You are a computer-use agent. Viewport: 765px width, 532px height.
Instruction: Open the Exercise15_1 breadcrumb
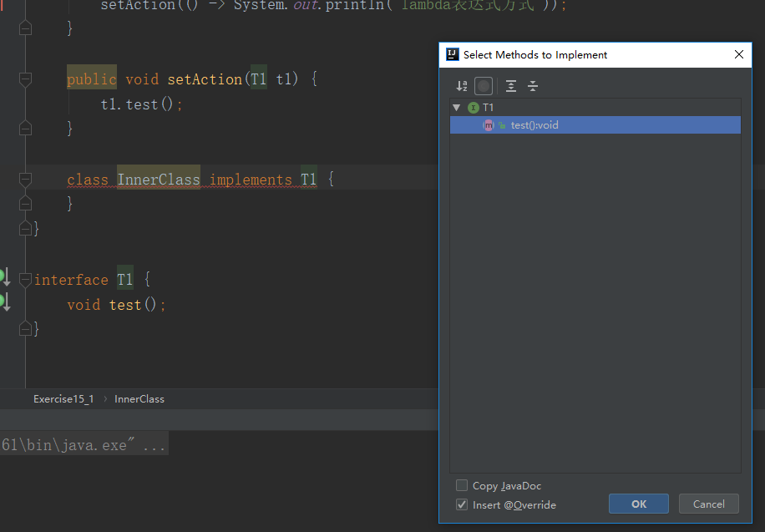tap(63, 399)
